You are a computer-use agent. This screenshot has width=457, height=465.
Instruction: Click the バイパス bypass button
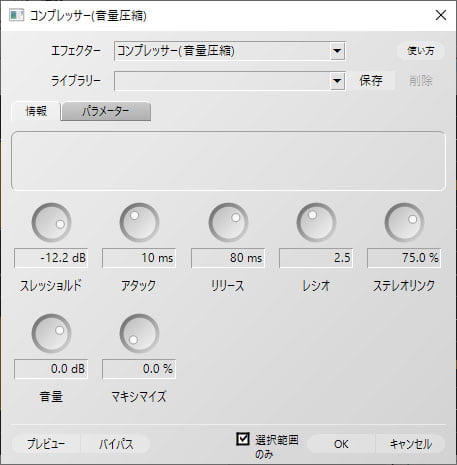click(x=116, y=444)
